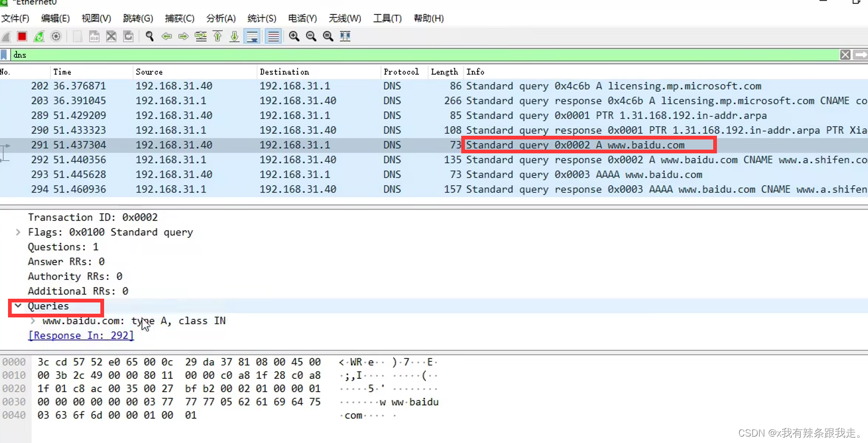Select packet 202 licensing.mp.microsoft.com query

[x=434, y=86]
